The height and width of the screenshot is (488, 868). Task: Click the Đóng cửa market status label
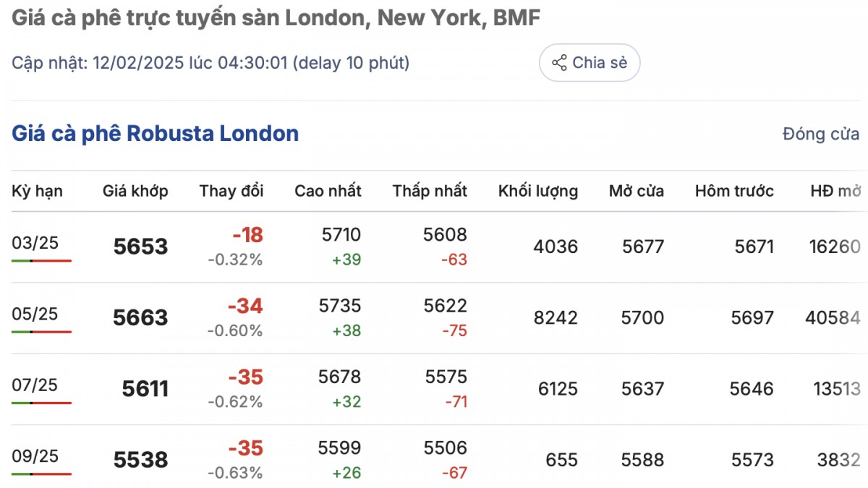coord(821,134)
